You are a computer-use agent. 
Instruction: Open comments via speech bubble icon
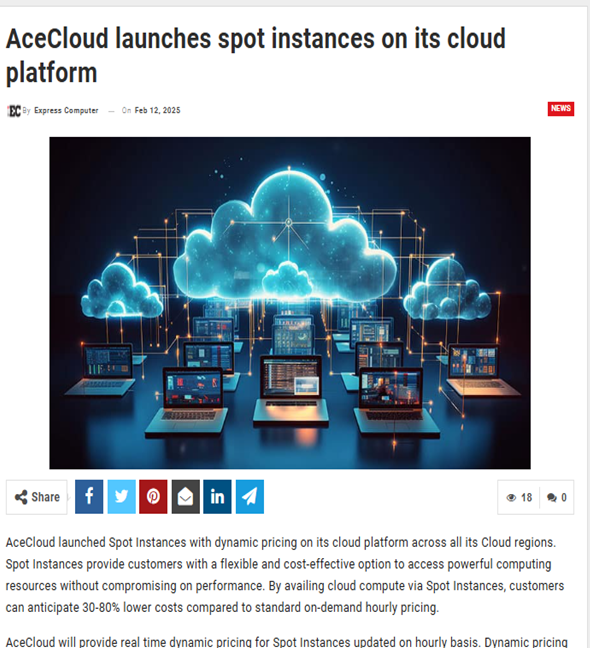click(552, 497)
